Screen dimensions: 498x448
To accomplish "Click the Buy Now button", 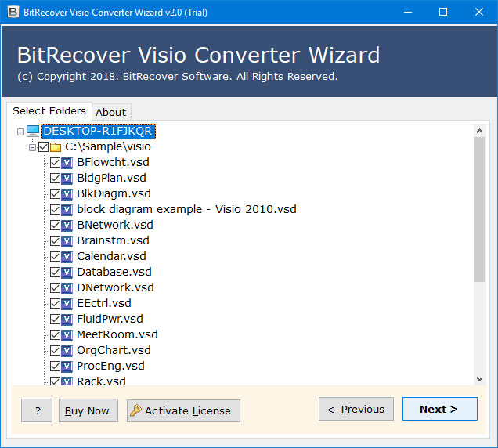I will [x=88, y=410].
